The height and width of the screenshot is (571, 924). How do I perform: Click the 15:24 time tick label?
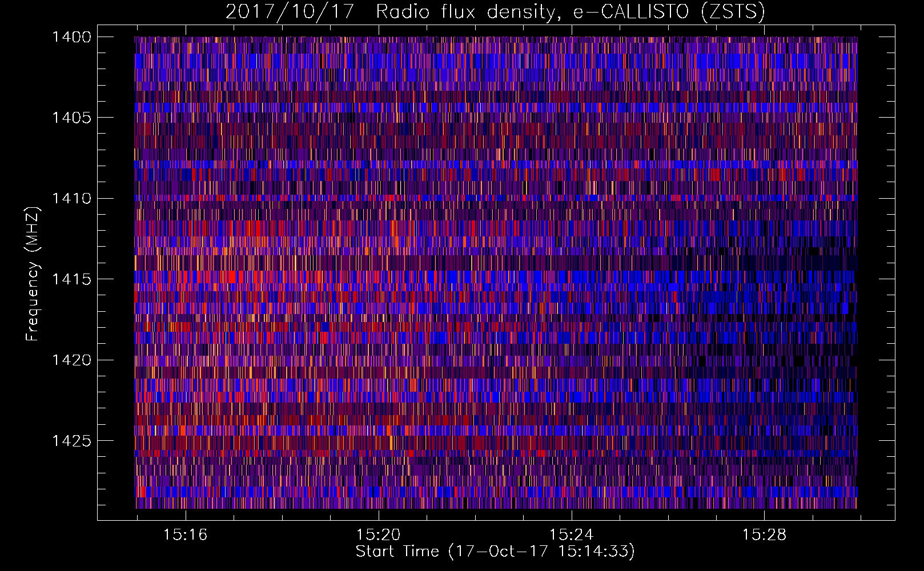point(571,535)
